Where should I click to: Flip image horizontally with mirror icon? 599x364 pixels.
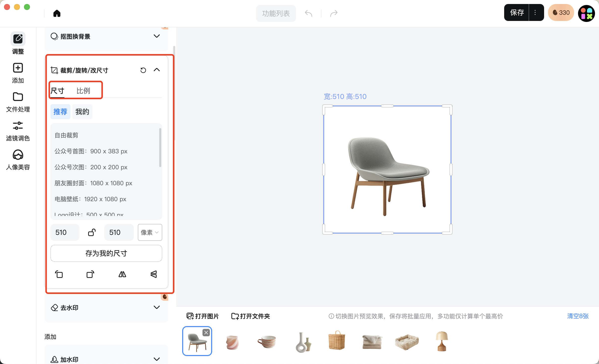(x=122, y=274)
